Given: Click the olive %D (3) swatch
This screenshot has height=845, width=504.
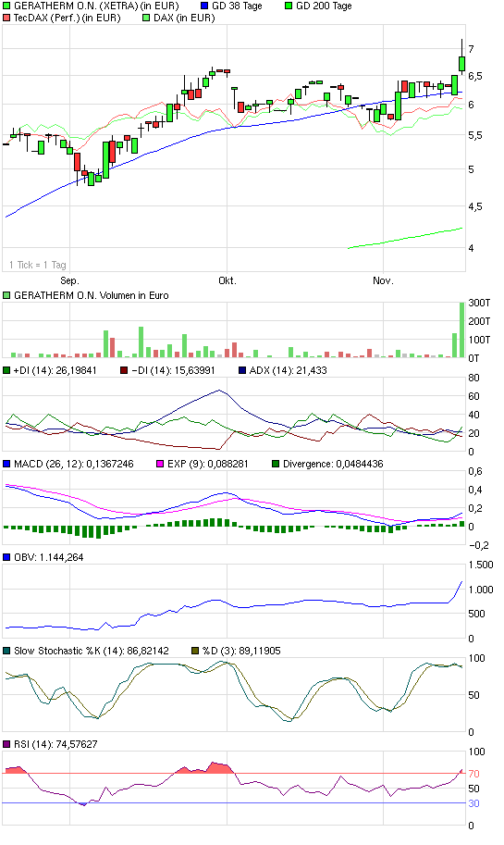Looking at the screenshot, I should 195,651.
